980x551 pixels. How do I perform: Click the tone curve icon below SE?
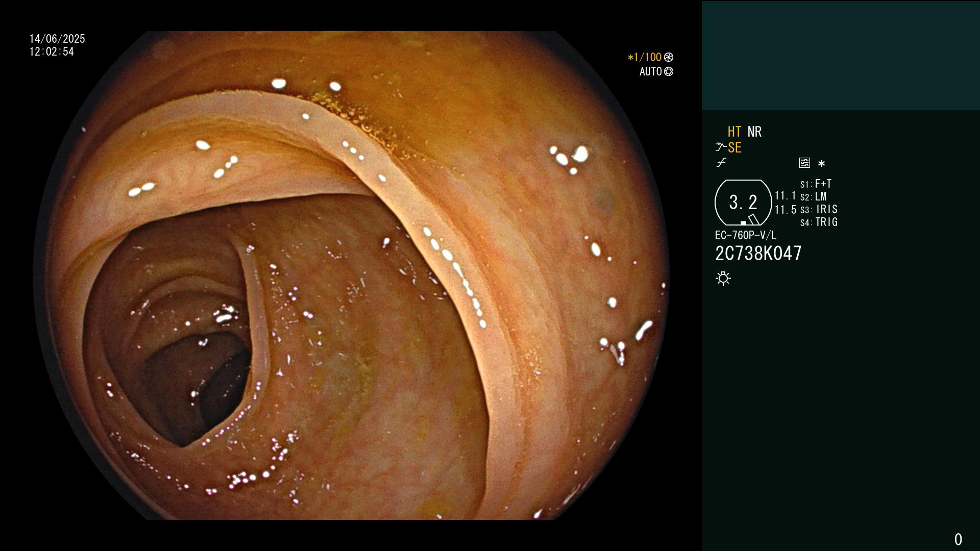coord(721,163)
